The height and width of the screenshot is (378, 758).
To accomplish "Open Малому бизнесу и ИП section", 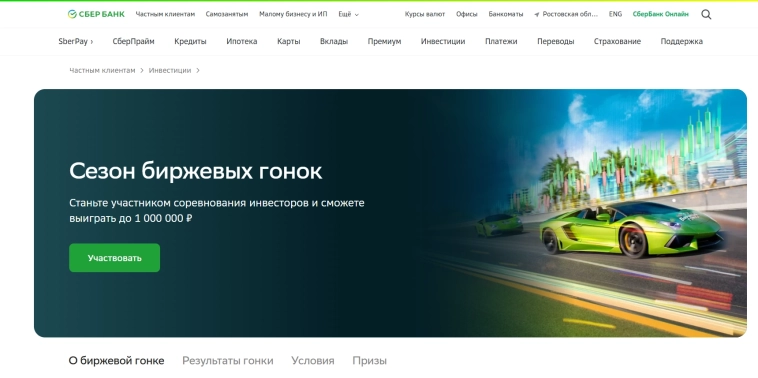I will tap(293, 15).
